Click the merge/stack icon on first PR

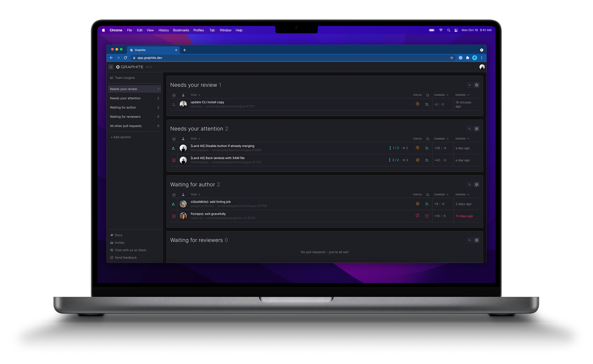427,104
